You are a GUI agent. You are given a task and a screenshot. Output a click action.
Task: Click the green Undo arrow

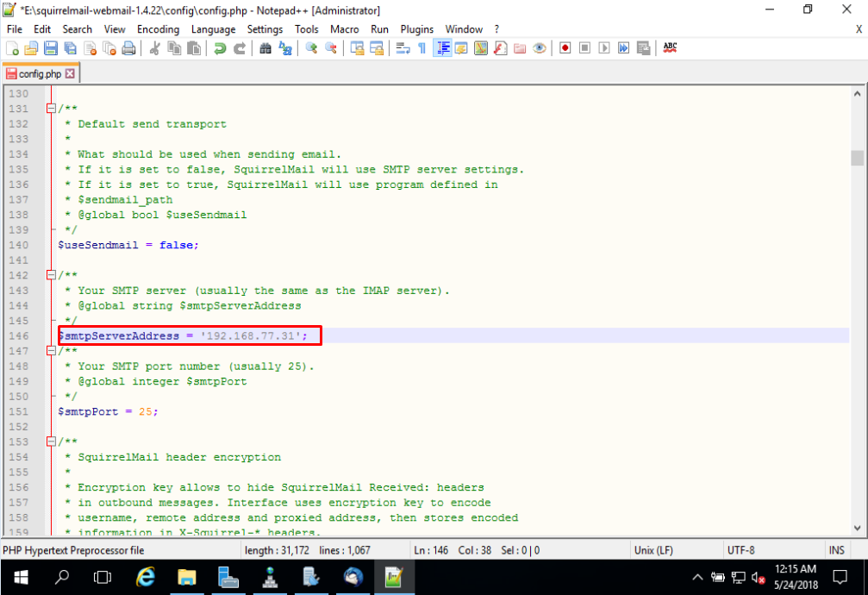[x=220, y=49]
